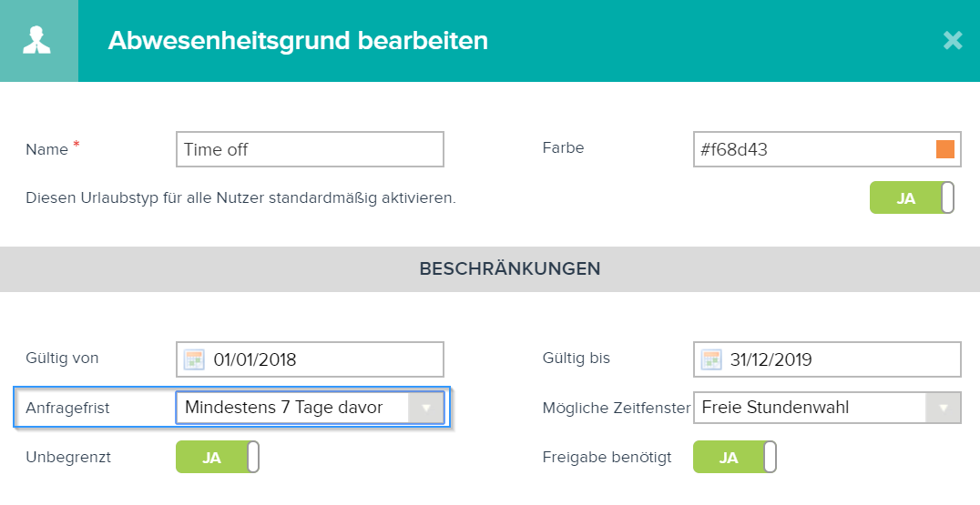
Task: Toggle the Freigabe benötigt switch
Action: click(x=735, y=457)
